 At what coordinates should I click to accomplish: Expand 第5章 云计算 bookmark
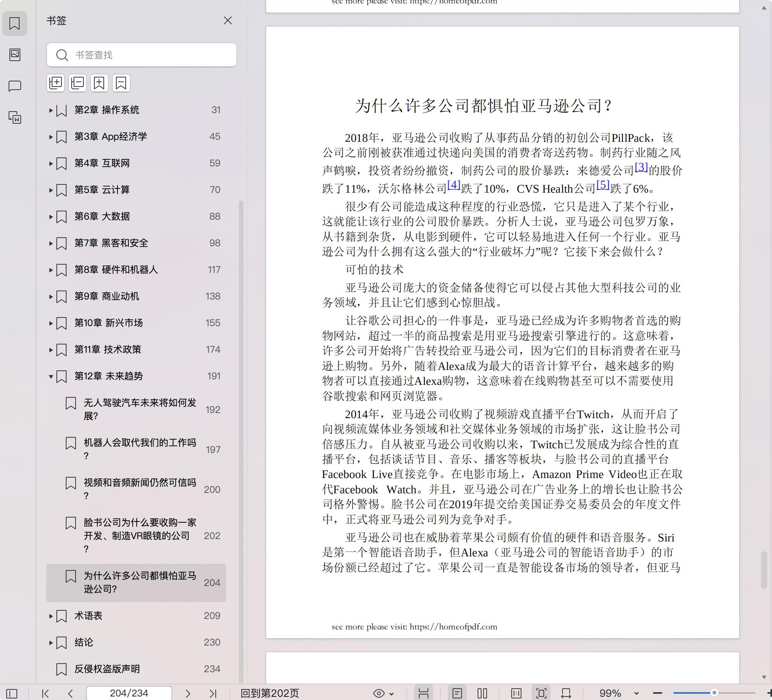click(x=51, y=190)
